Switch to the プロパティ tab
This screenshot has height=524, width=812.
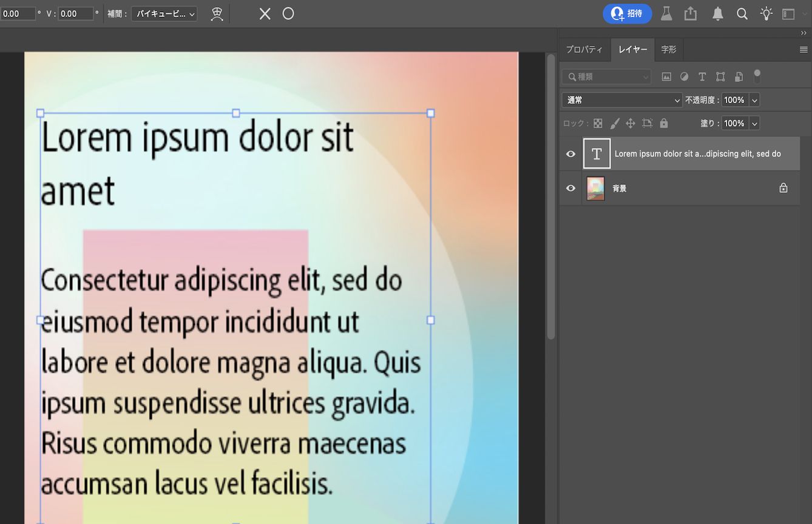coord(584,49)
